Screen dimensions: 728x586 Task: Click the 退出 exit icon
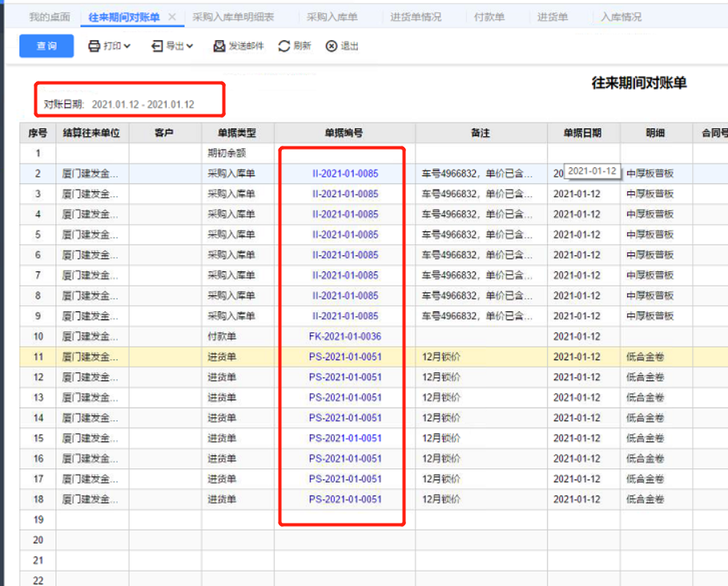(332, 46)
